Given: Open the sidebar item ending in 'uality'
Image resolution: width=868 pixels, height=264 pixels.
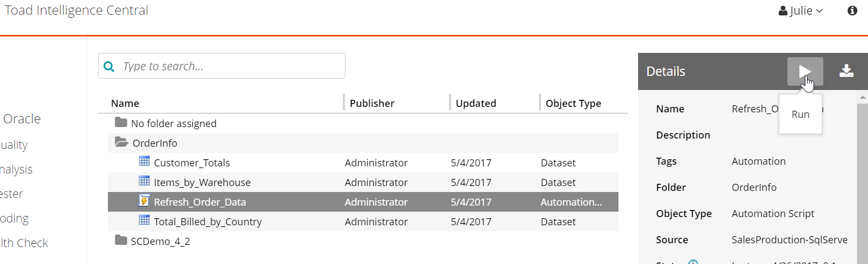Looking at the screenshot, I should click(x=14, y=145).
